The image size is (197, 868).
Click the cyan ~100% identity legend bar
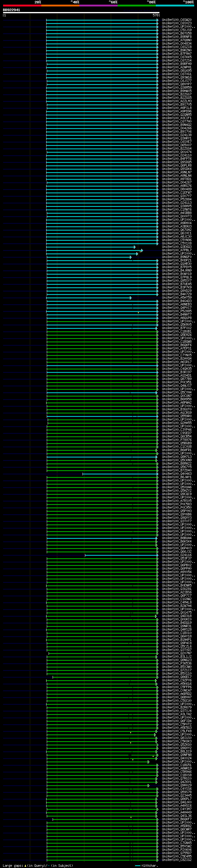175,6
